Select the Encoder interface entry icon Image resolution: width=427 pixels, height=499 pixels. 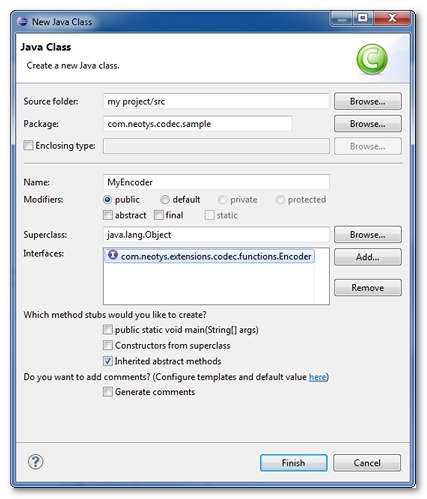pos(113,256)
